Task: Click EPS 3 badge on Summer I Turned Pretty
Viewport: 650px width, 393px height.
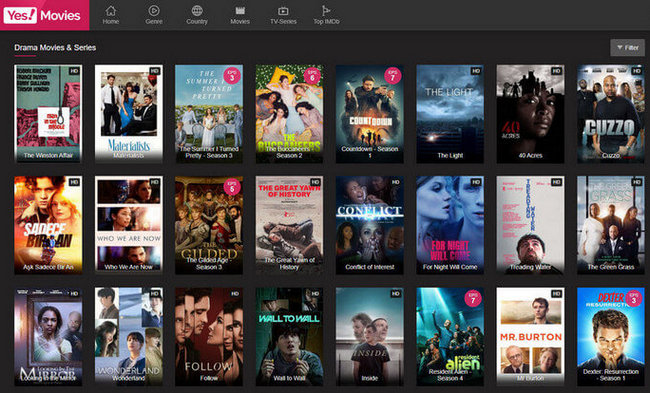Action: pos(232,76)
